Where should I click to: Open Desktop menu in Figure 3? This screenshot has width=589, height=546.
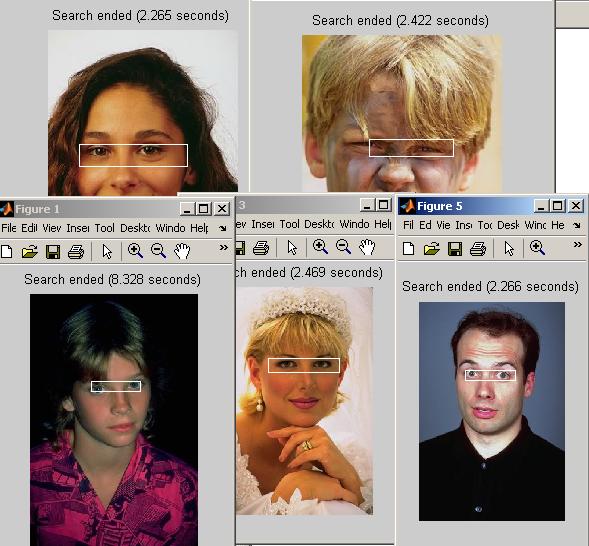point(319,224)
